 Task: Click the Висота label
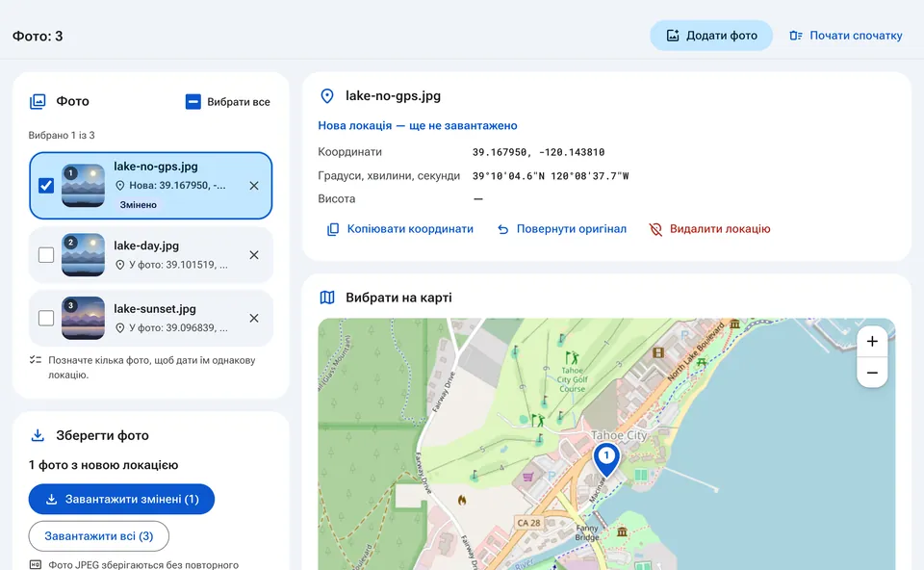click(337, 198)
